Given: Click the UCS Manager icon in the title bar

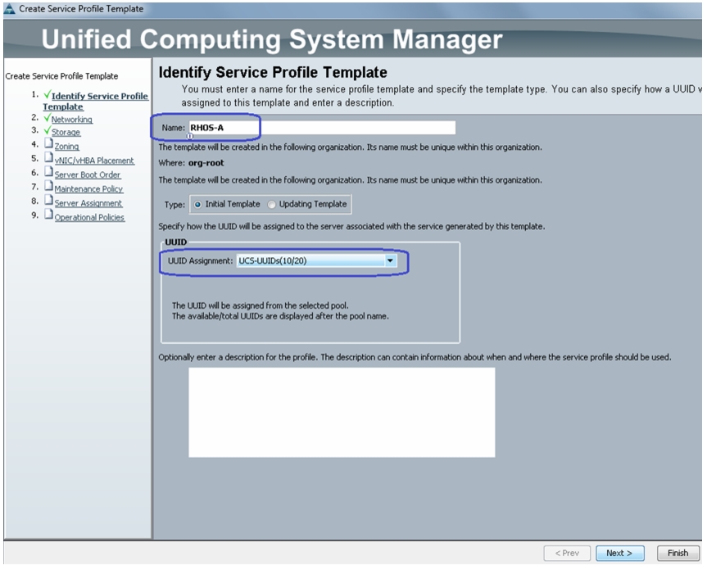Looking at the screenshot, I should [x=10, y=8].
